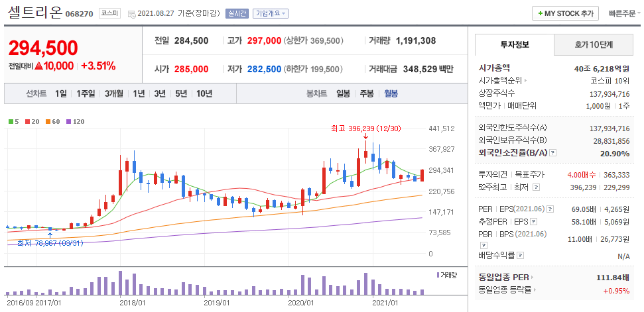This screenshot has width=644, height=312.
Task: Show the 일봉 daily candle chart
Action: pos(343,93)
